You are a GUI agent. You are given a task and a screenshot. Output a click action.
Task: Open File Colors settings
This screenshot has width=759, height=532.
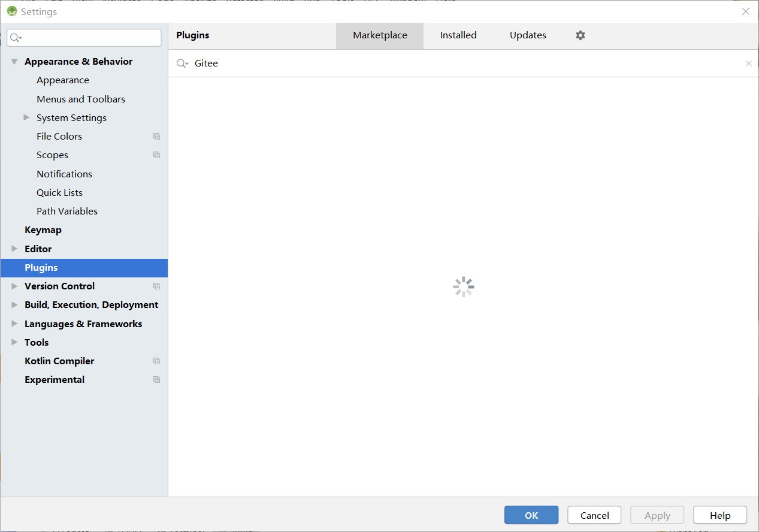pyautogui.click(x=59, y=137)
